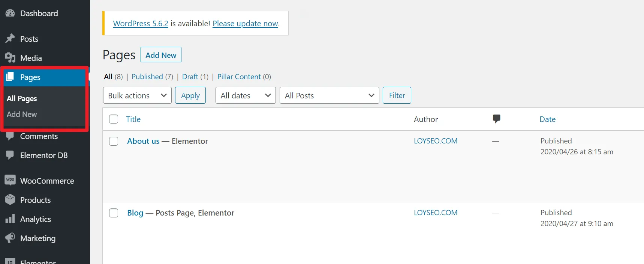Open the Media library icon
The height and width of the screenshot is (264, 644).
[10, 58]
